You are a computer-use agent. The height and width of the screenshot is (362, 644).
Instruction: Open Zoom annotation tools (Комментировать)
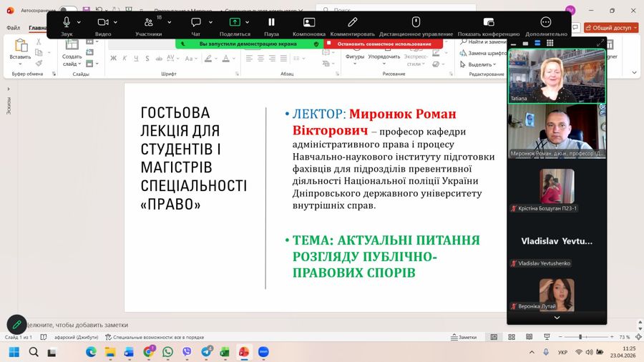[352, 23]
